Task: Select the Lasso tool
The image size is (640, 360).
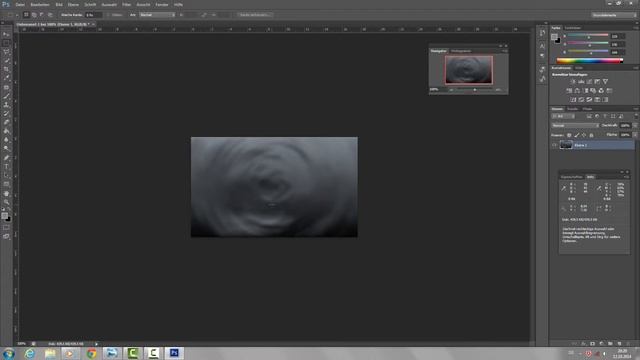Action: [x=6, y=52]
